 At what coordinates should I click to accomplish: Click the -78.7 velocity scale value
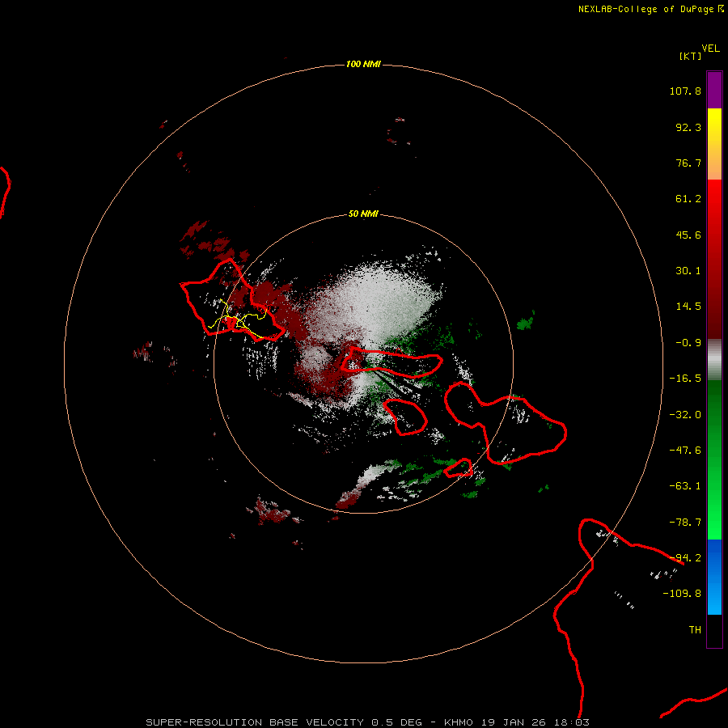[x=685, y=523]
